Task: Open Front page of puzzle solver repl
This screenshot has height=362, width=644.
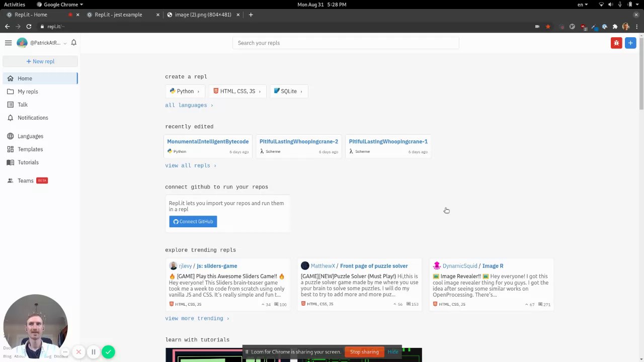Action: click(x=374, y=266)
